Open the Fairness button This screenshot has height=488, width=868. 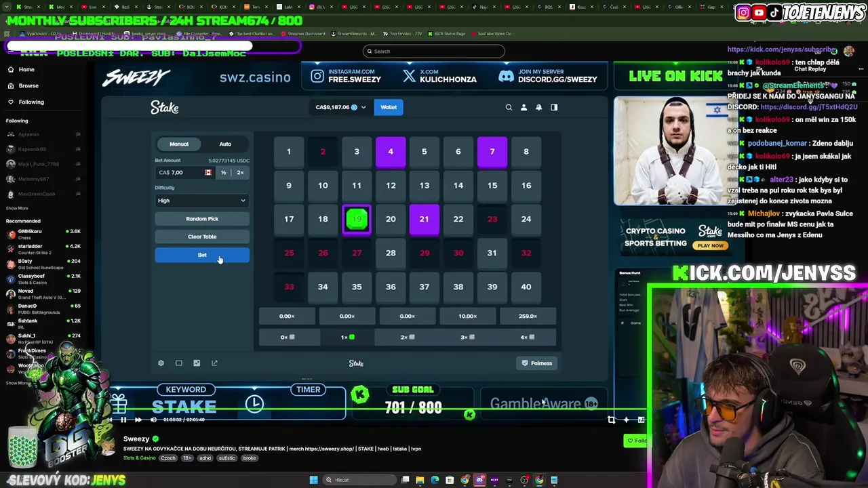pos(537,363)
